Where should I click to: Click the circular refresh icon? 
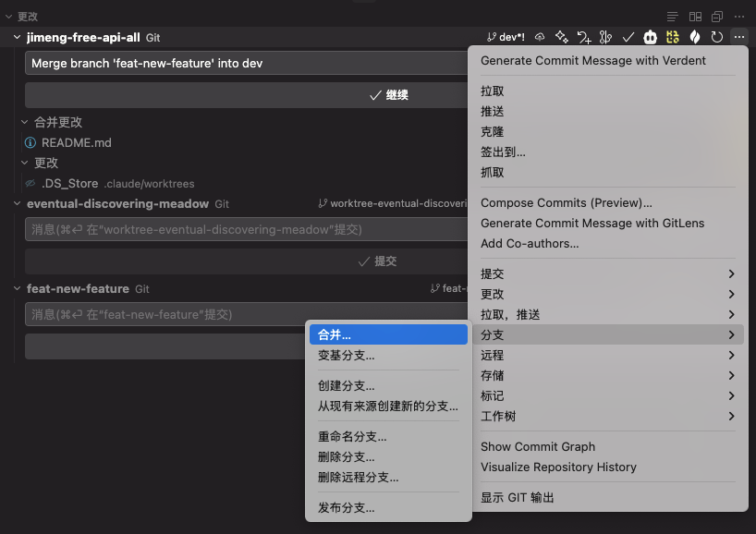click(716, 37)
